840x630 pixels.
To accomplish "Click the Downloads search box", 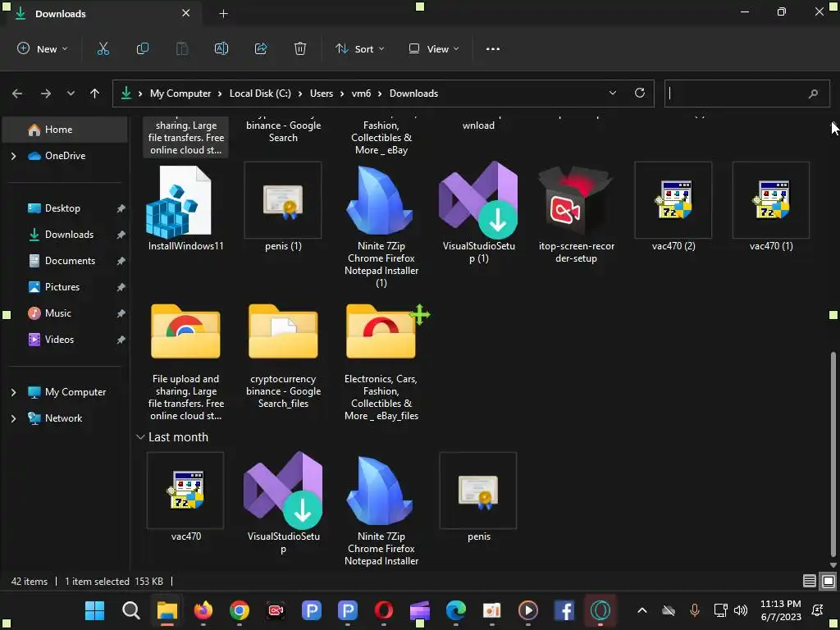I will point(746,94).
